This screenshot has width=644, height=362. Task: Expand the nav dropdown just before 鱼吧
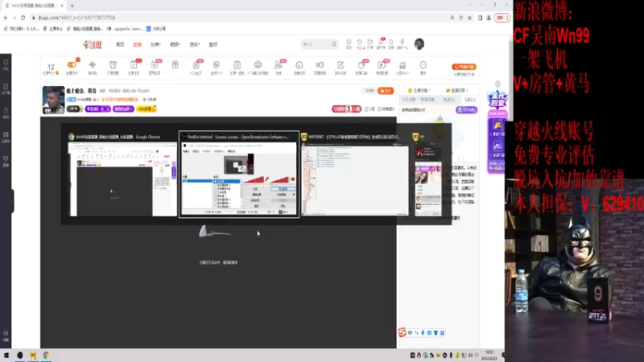click(x=194, y=44)
